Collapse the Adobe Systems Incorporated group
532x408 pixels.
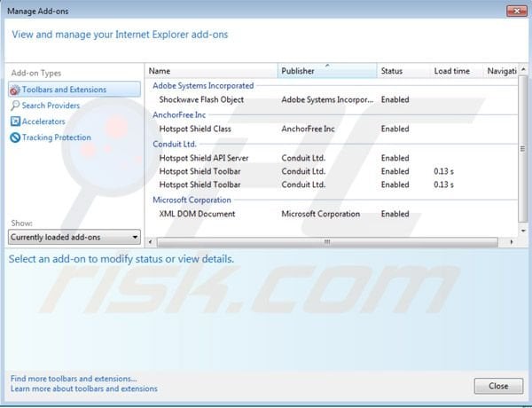coord(203,85)
